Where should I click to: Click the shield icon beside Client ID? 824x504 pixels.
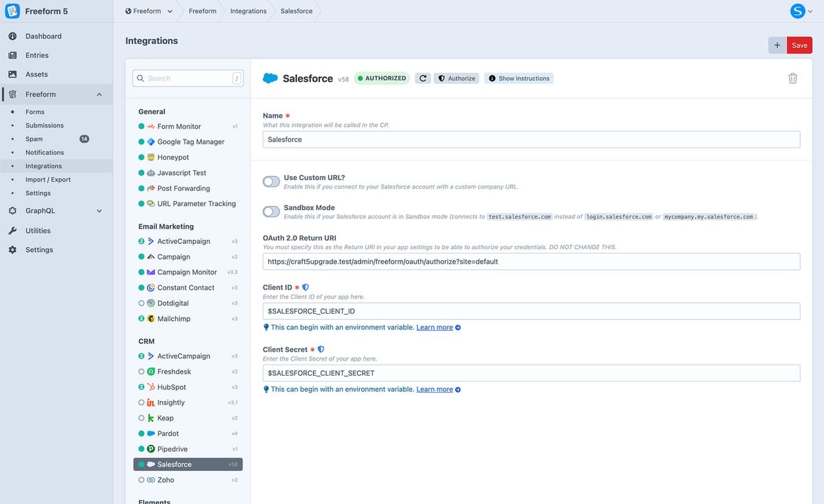coord(306,287)
